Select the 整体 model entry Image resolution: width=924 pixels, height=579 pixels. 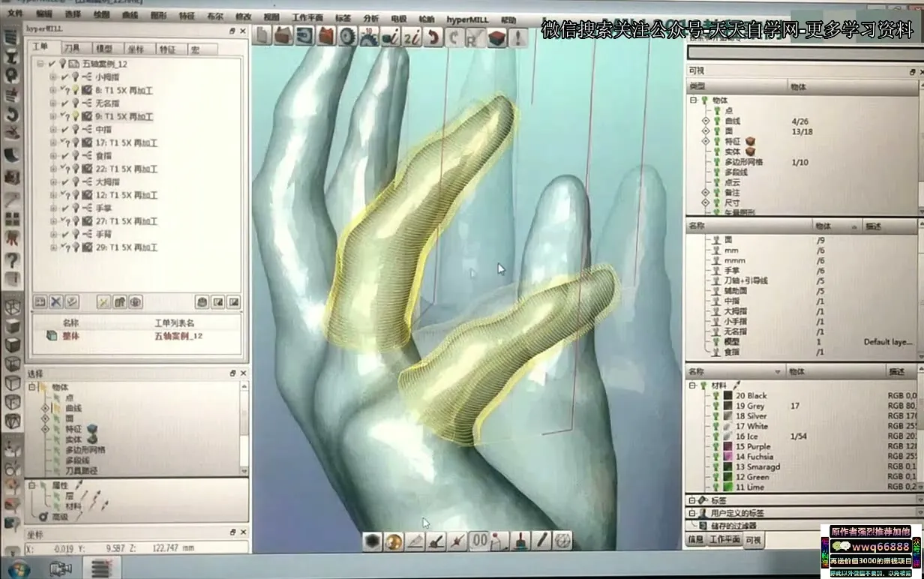[x=70, y=336]
